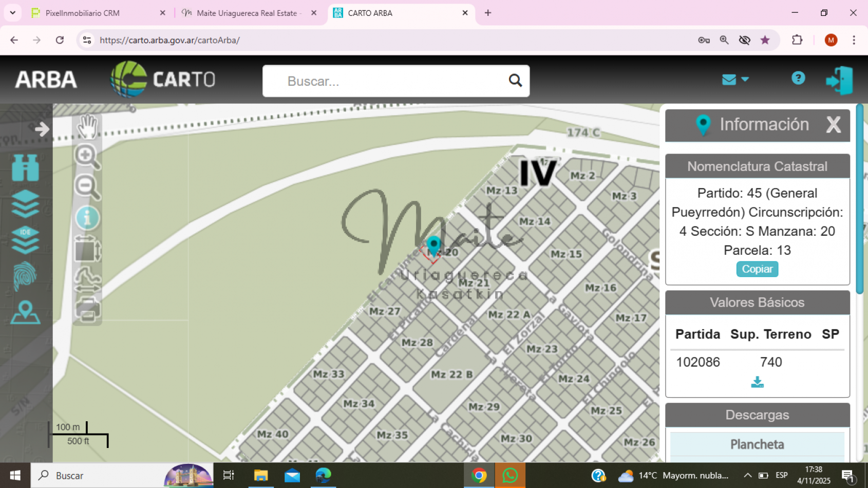Open the location marker tool in the sidebar
The image size is (868, 488).
[25, 313]
